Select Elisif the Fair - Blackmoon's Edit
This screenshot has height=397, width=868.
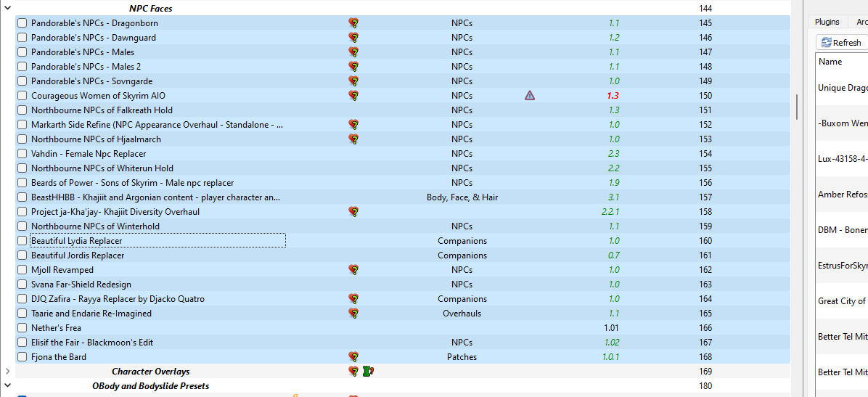(x=92, y=342)
